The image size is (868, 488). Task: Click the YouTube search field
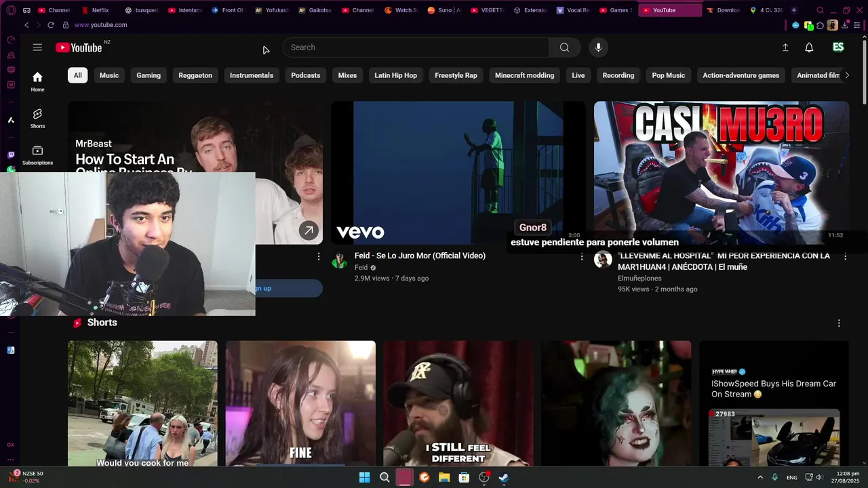[x=416, y=47]
